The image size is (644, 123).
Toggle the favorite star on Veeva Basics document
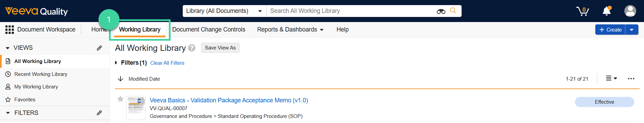coord(120,99)
